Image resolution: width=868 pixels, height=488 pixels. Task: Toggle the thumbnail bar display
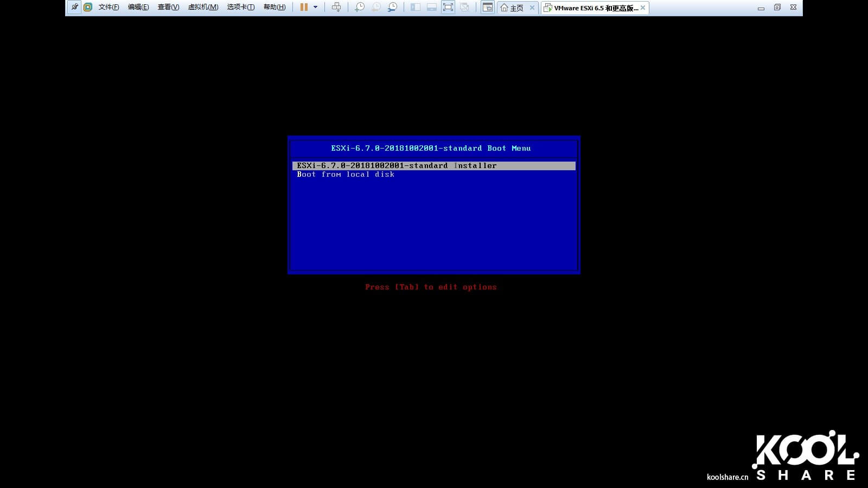click(431, 7)
